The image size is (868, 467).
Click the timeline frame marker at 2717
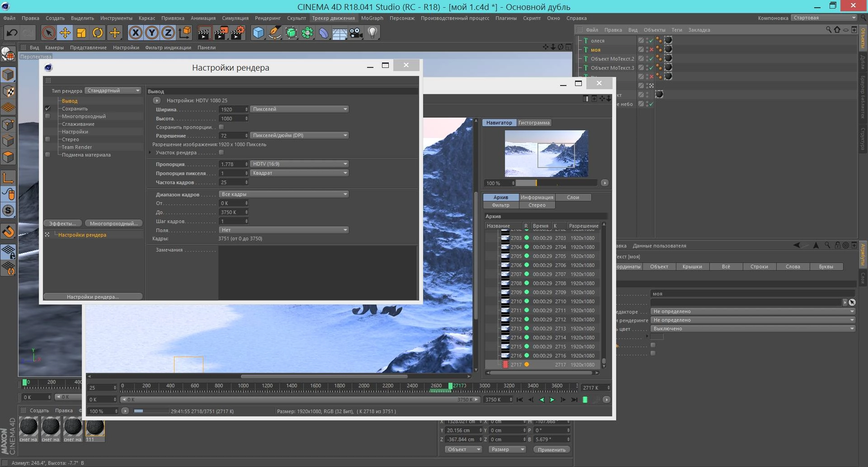450,386
